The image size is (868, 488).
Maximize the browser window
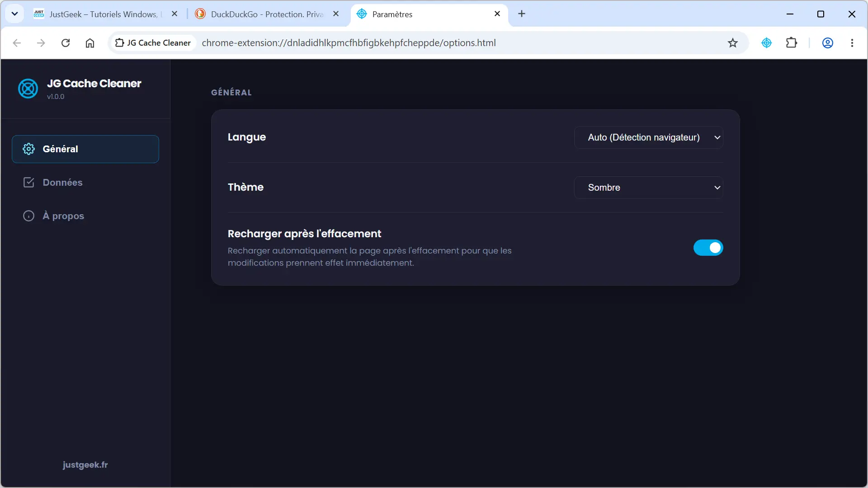click(x=821, y=14)
